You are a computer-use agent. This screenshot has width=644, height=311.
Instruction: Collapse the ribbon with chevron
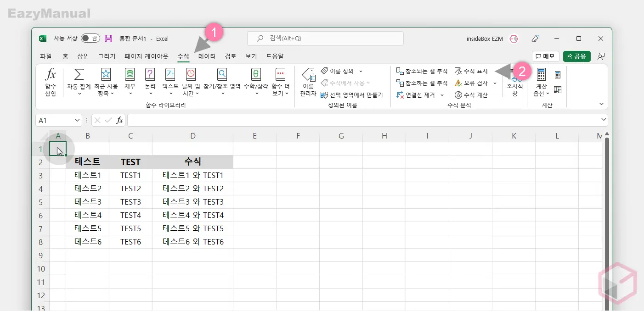601,104
